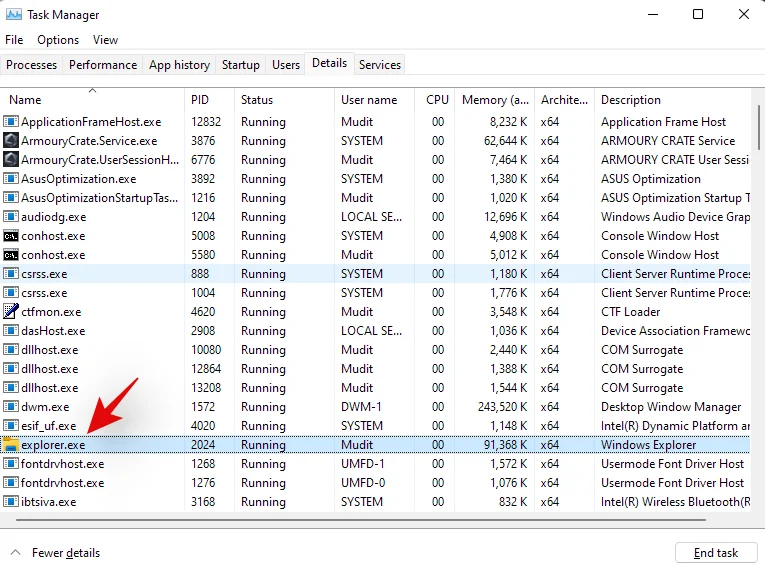
Task: Click PID 2024 cell
Action: pyautogui.click(x=203, y=445)
